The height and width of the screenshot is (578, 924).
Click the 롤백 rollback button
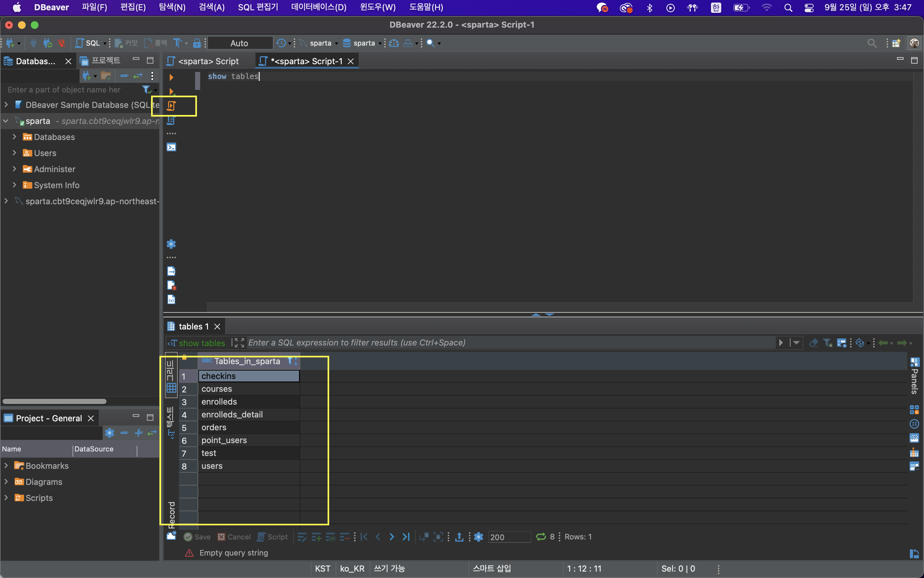156,43
